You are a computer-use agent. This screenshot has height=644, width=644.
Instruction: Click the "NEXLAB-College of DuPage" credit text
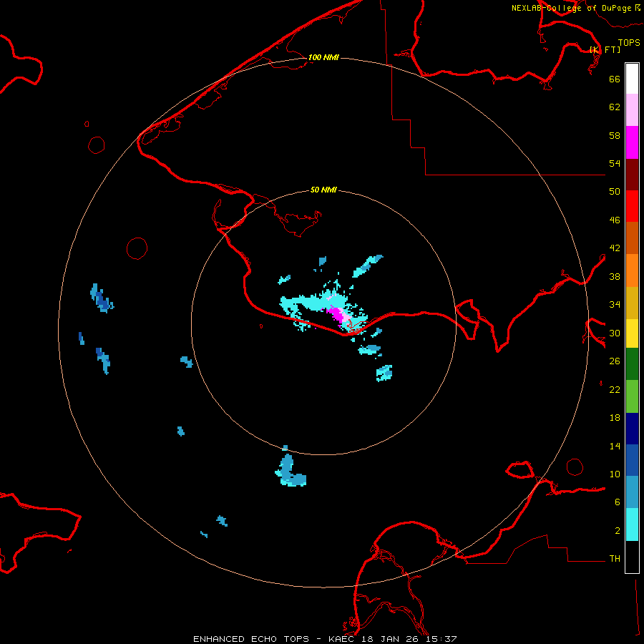coord(572,8)
